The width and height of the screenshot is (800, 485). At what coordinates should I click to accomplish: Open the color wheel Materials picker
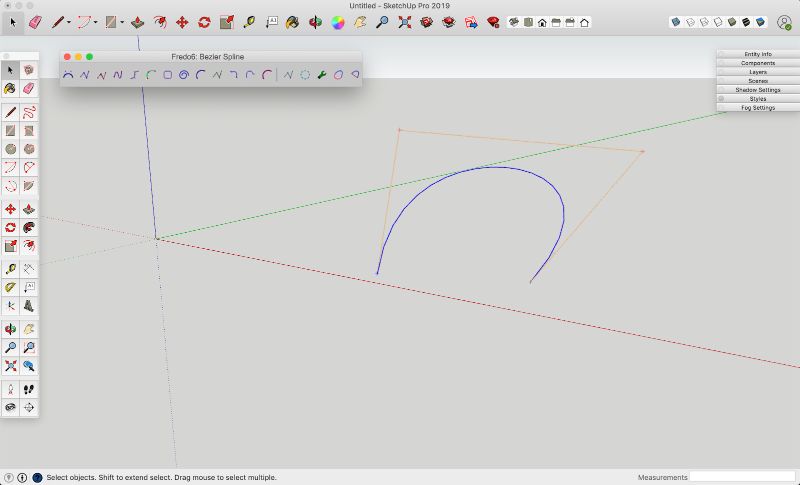[x=338, y=21]
